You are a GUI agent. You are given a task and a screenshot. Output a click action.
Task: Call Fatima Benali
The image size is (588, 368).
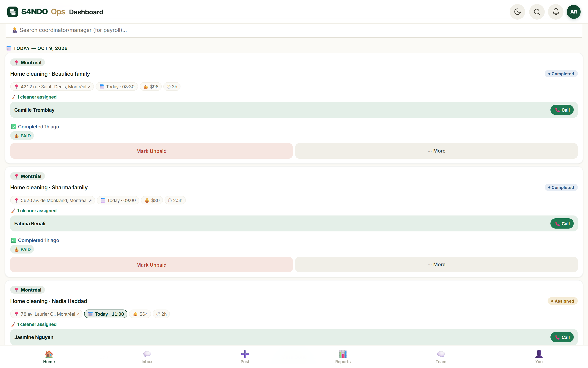(x=562, y=224)
